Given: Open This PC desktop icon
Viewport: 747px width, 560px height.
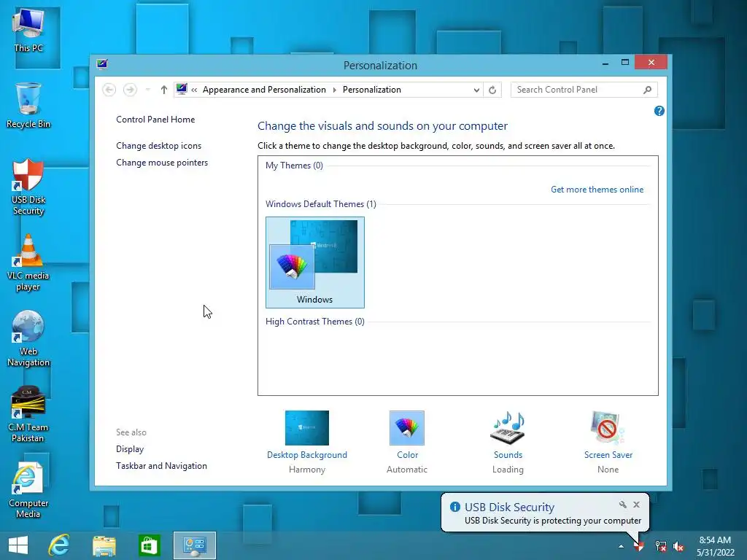Looking at the screenshot, I should tap(28, 31).
